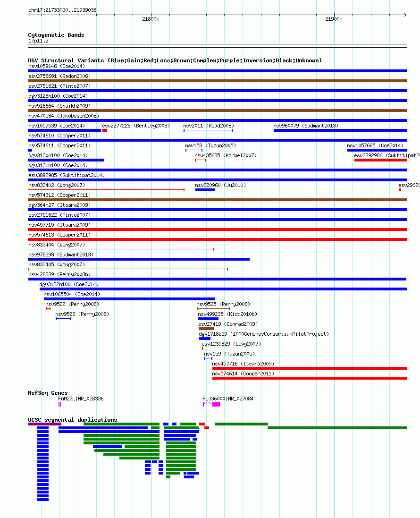The image size is (420, 518).
Task: Click the 21800k ruler tick label
Action: tap(151, 19)
